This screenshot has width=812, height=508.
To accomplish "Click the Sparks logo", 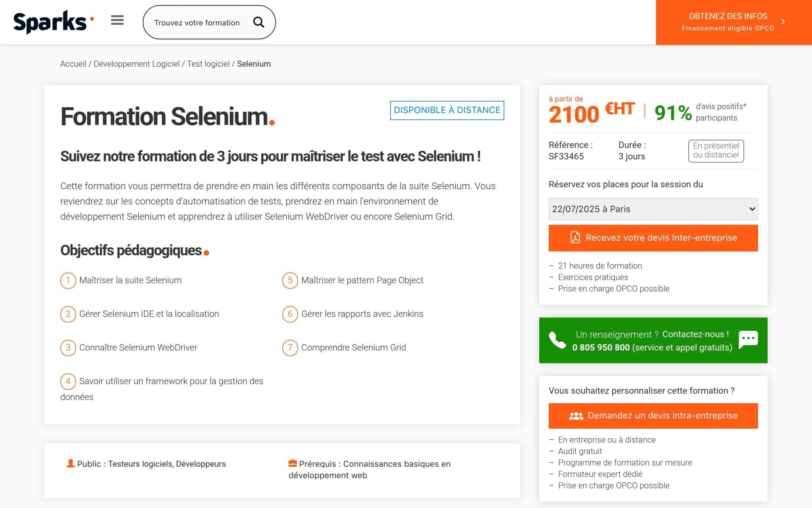I will point(52,21).
